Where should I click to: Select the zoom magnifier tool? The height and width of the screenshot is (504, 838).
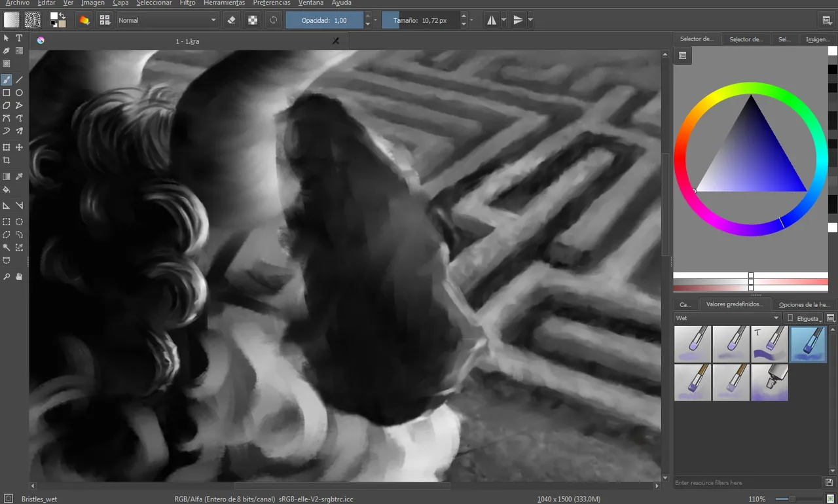pos(7,277)
